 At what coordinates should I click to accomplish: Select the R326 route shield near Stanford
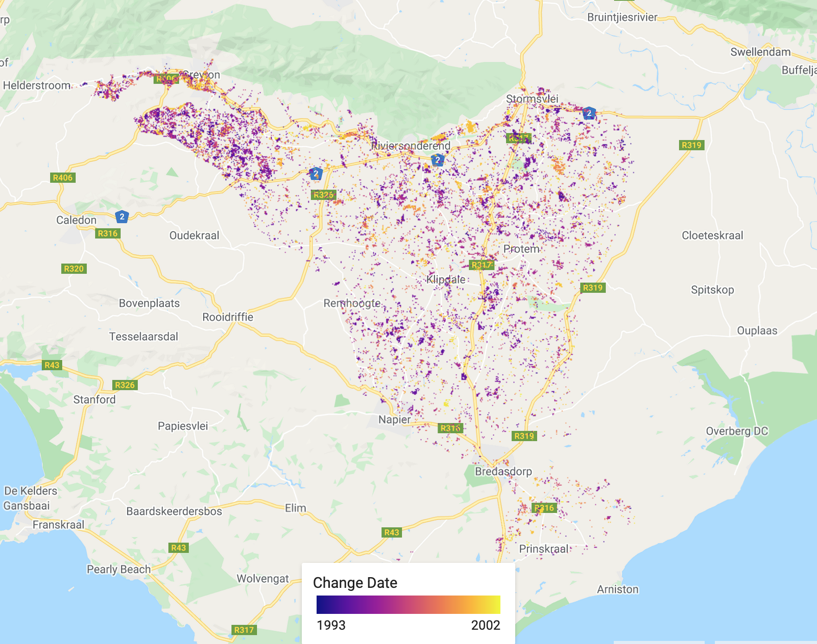tap(125, 385)
